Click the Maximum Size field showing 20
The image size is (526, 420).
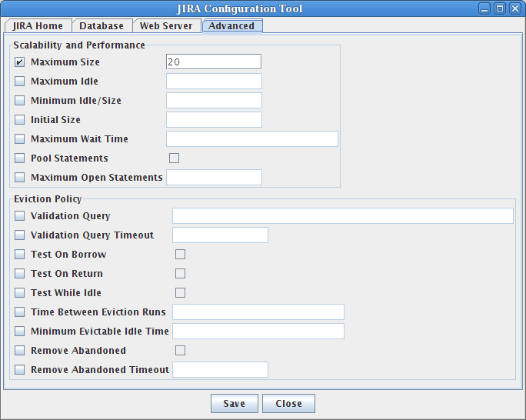[x=214, y=62]
